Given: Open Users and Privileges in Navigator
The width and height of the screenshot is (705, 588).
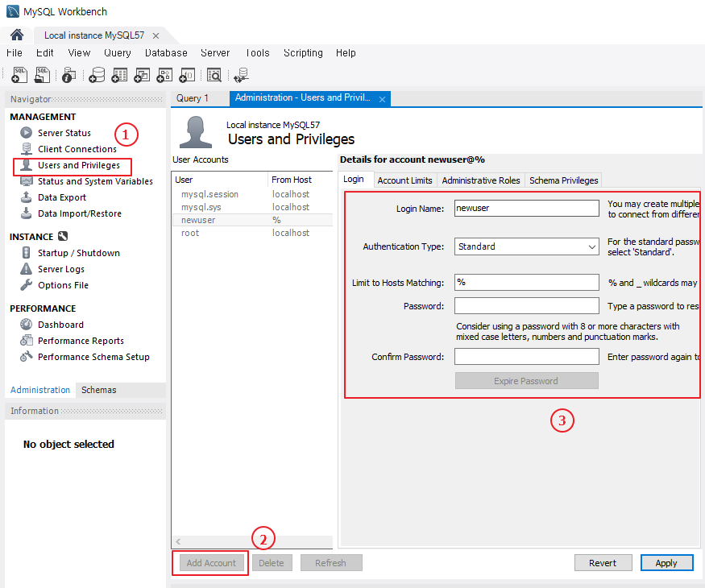Looking at the screenshot, I should [79, 165].
